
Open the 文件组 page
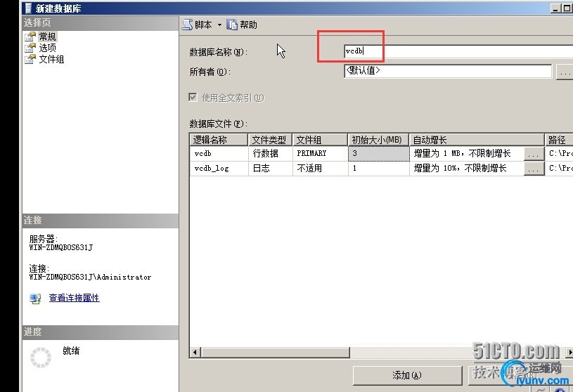(x=51, y=59)
